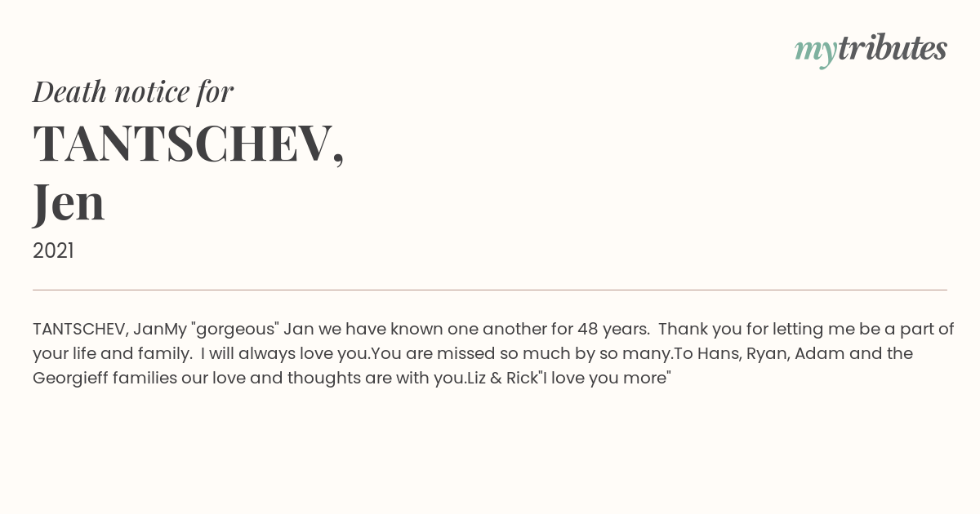The height and width of the screenshot is (514, 980).
Task: Click the "I love you more" quote
Action: point(608,378)
